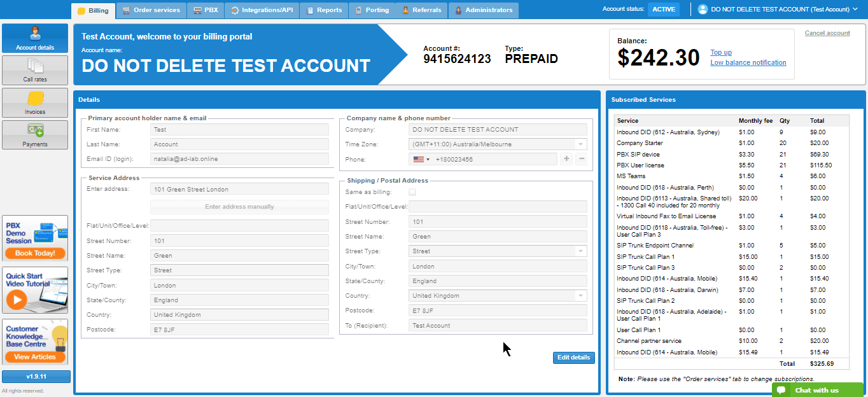Open the Account details sidebar icon
868x397 pixels.
35,38
